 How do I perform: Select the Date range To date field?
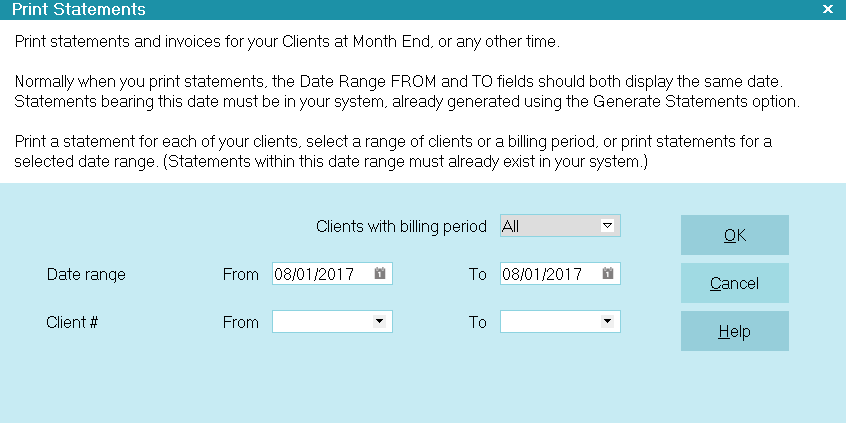(560, 274)
